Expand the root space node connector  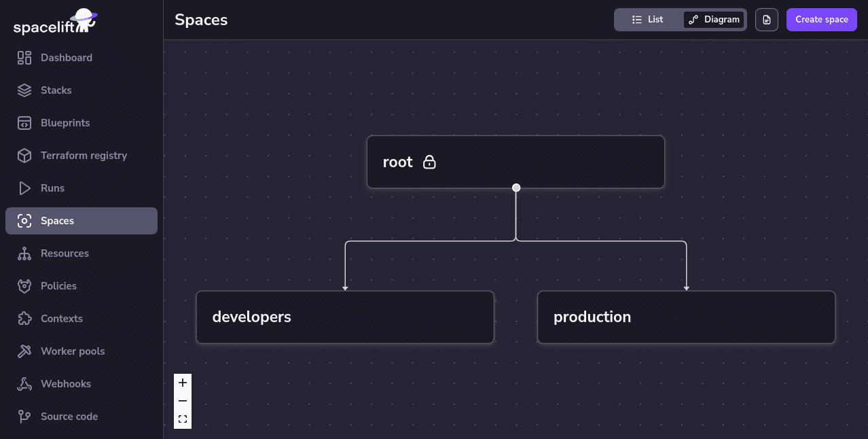click(x=516, y=187)
